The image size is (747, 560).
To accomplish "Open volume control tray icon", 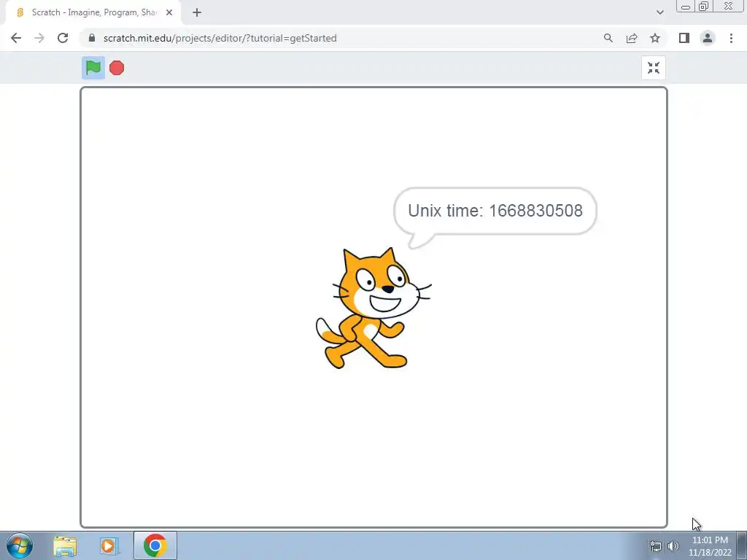I will pyautogui.click(x=673, y=546).
